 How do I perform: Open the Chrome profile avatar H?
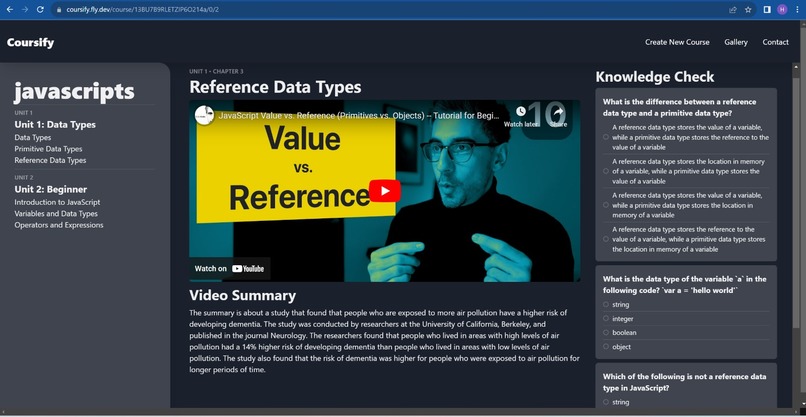[782, 10]
